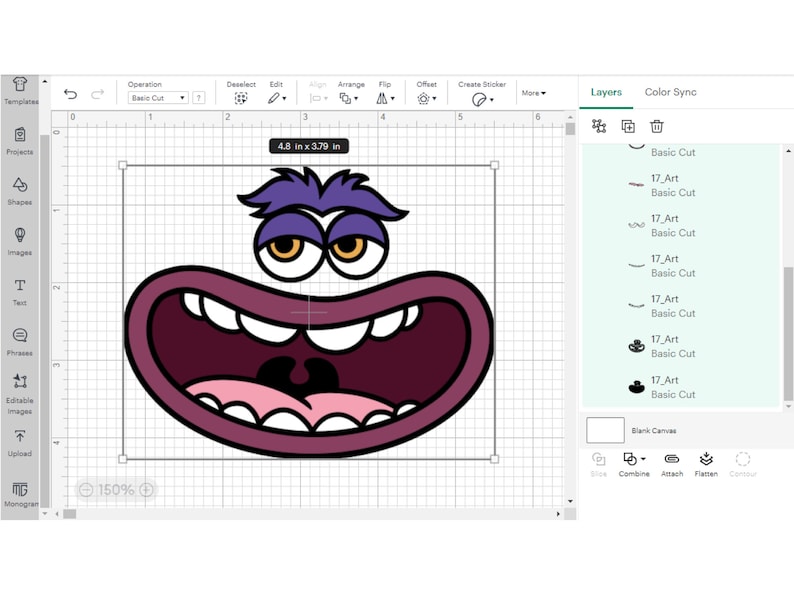Viewport: 794px width, 596px height.
Task: Redo the last action
Action: click(97, 94)
